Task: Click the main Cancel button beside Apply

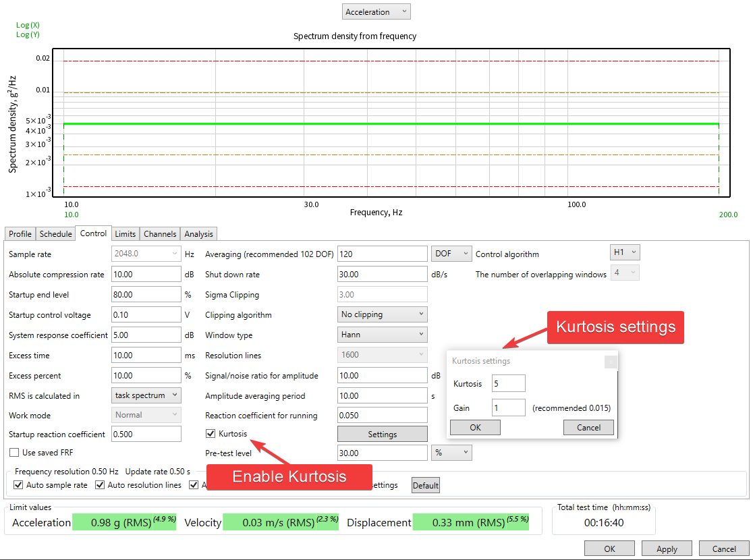Action: point(724,549)
